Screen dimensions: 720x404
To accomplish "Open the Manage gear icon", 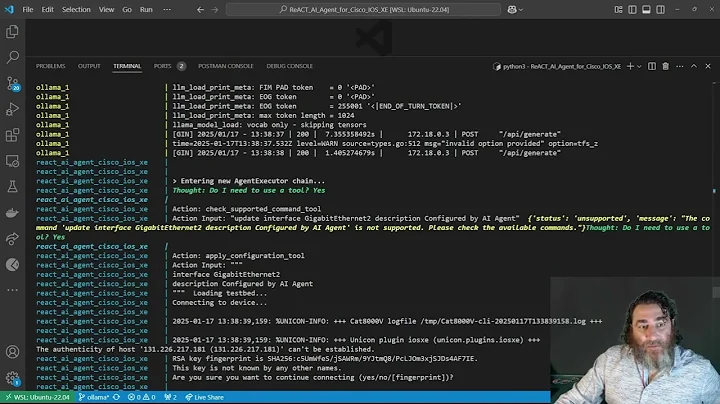I will coord(12,378).
